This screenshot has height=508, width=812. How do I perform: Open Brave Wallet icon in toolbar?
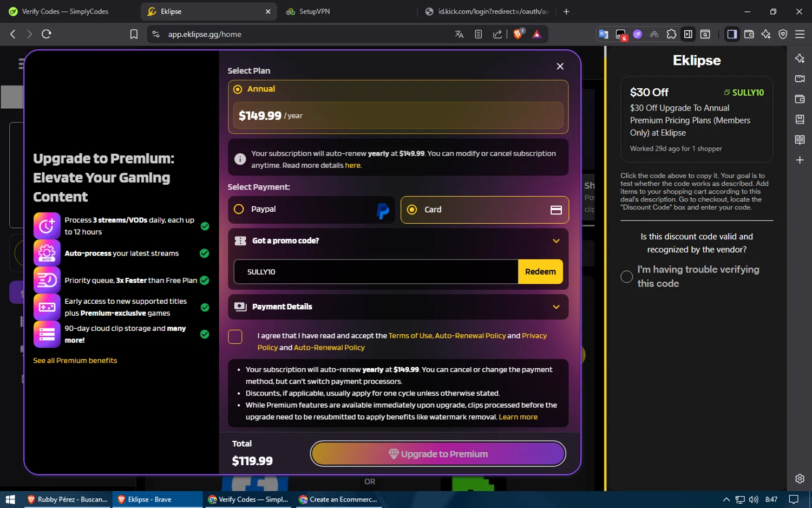[x=749, y=34]
